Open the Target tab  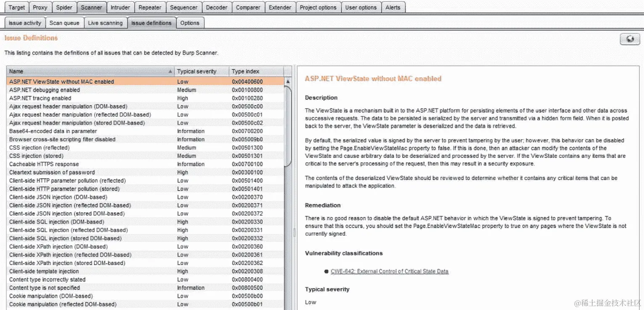pos(17,7)
